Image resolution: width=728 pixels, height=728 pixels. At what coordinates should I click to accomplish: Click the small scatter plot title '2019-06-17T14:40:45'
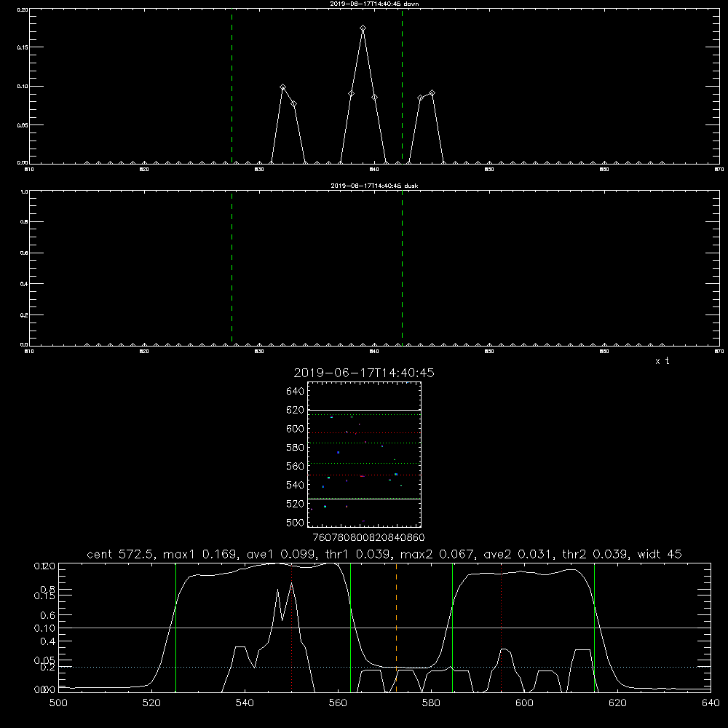tap(364, 373)
